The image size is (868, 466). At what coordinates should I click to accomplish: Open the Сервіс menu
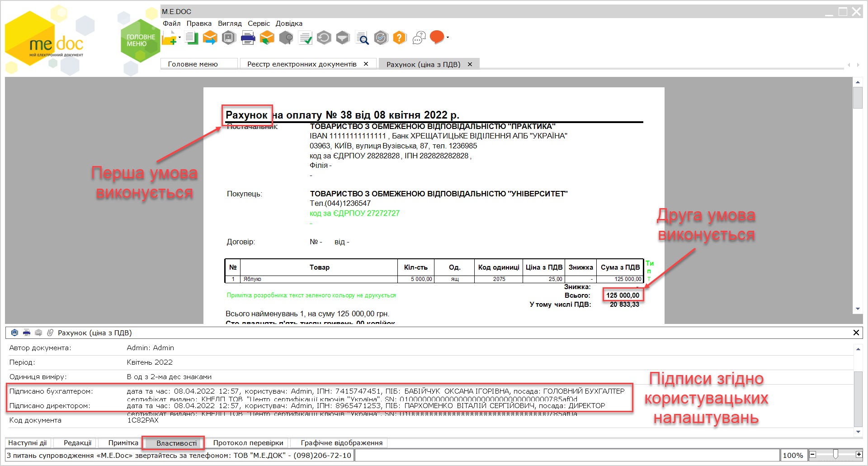tap(259, 24)
